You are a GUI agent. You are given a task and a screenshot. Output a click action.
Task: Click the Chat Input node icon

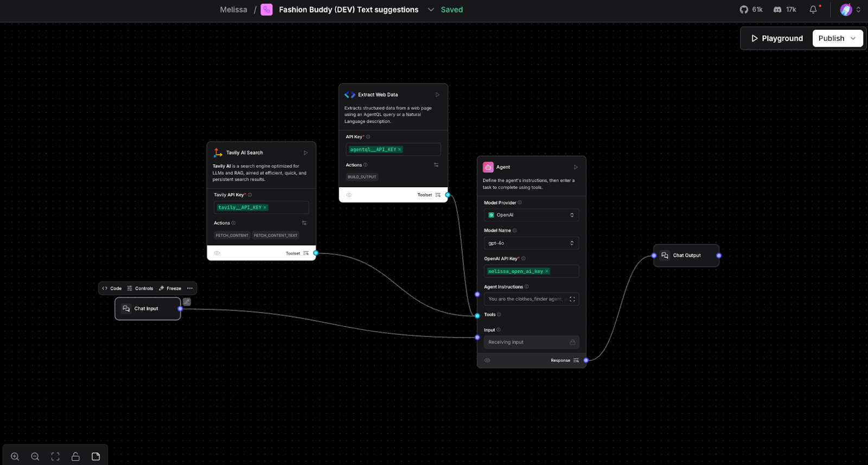pyautogui.click(x=126, y=308)
